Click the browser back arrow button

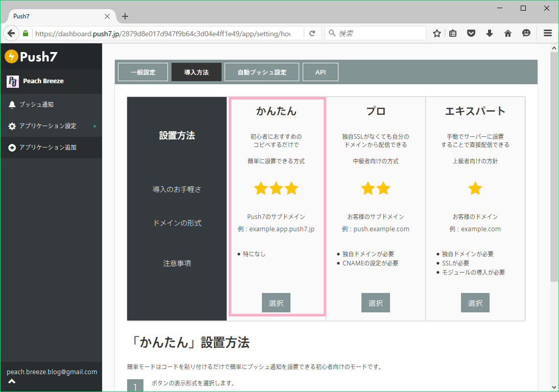11,34
